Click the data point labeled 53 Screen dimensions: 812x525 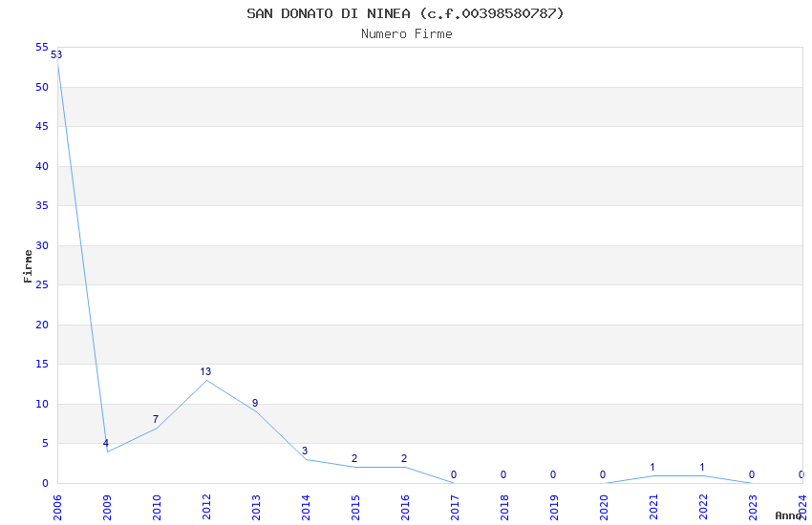tap(56, 54)
